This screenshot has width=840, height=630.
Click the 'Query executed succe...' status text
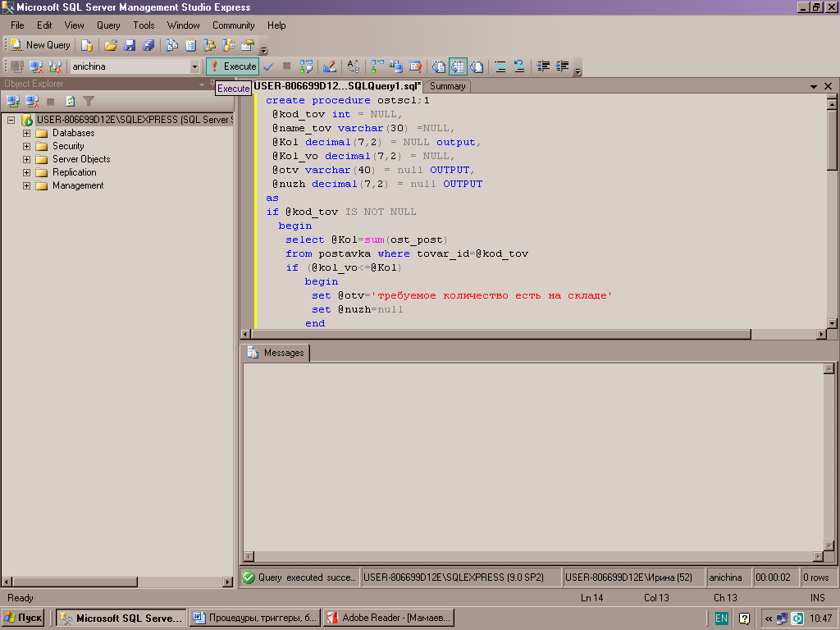[x=307, y=577]
